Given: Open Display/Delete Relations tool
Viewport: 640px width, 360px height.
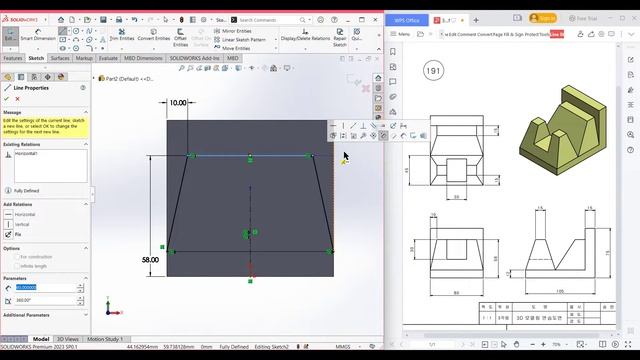Looking at the screenshot, I should (x=305, y=35).
